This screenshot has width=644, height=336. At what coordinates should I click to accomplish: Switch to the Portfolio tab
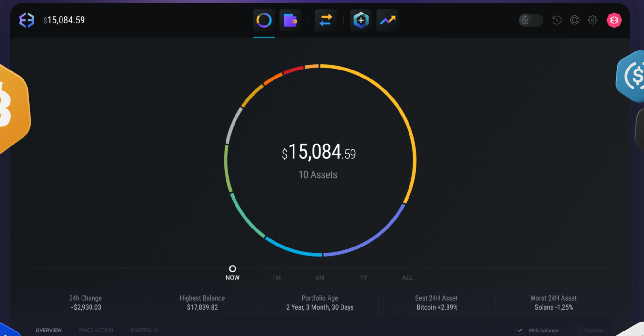click(144, 330)
